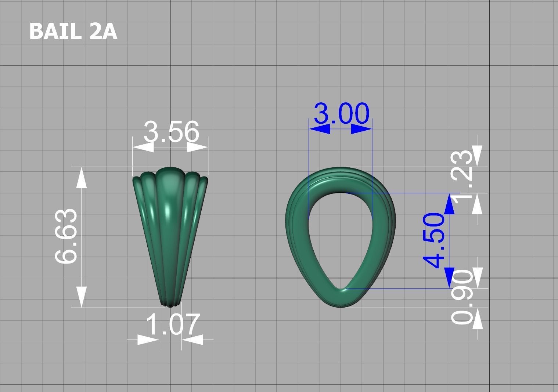Click the 6.63 height dimension label
Image resolution: width=558 pixels, height=392 pixels.
[66, 236]
